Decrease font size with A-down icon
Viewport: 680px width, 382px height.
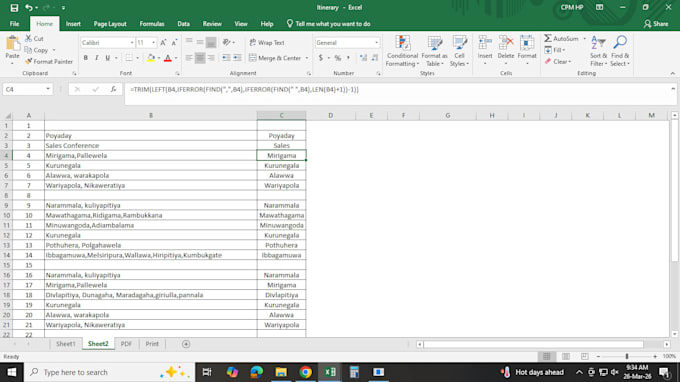point(174,42)
